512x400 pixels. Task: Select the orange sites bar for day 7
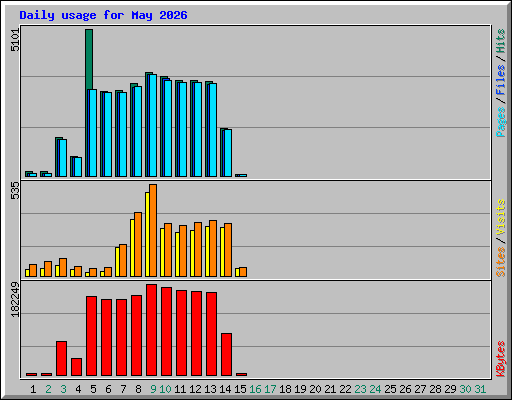click(x=123, y=260)
